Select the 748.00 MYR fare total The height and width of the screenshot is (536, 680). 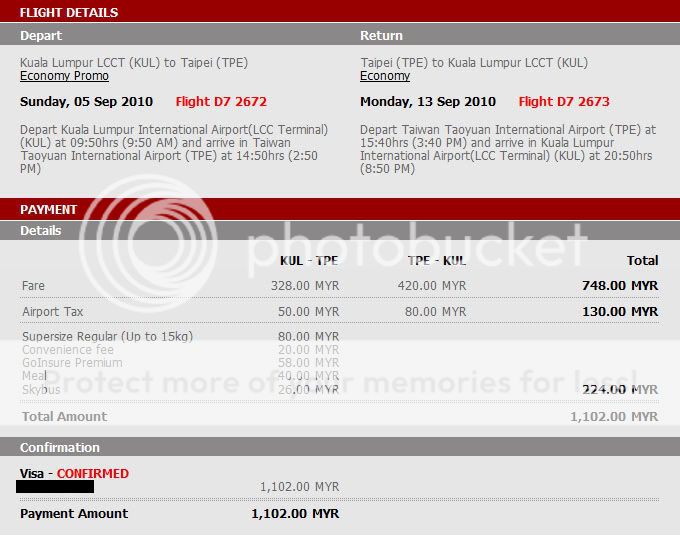coord(620,286)
